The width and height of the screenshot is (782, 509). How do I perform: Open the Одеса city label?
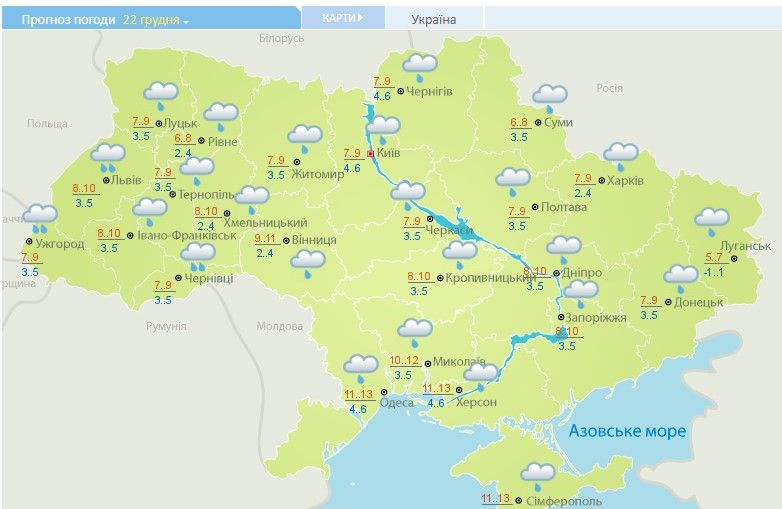[x=396, y=402]
